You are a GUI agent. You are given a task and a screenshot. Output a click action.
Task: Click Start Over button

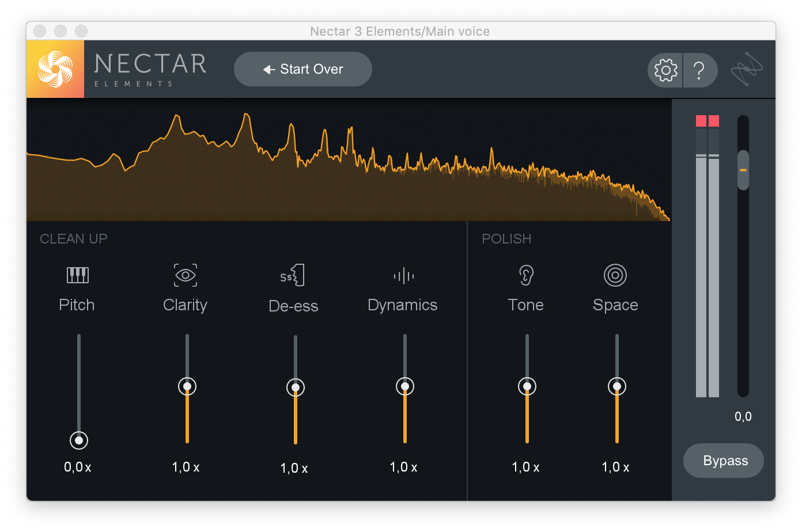303,69
